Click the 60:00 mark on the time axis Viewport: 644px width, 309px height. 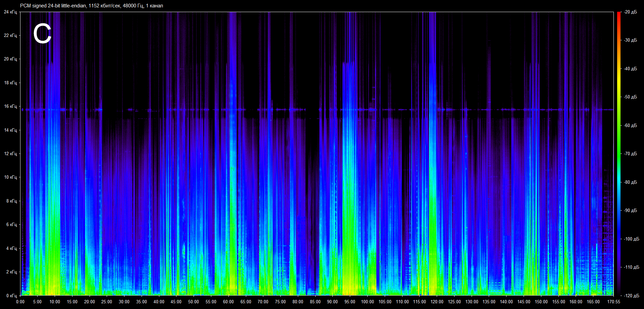click(x=228, y=302)
